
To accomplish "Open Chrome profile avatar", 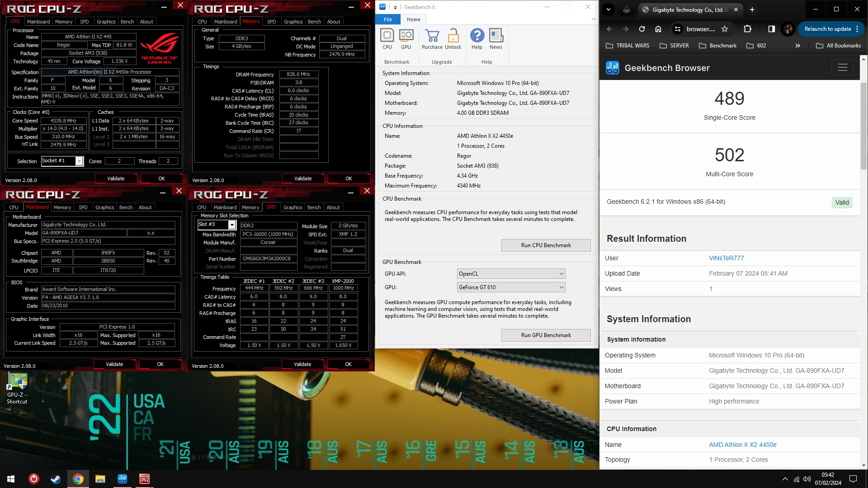I will coord(788,29).
